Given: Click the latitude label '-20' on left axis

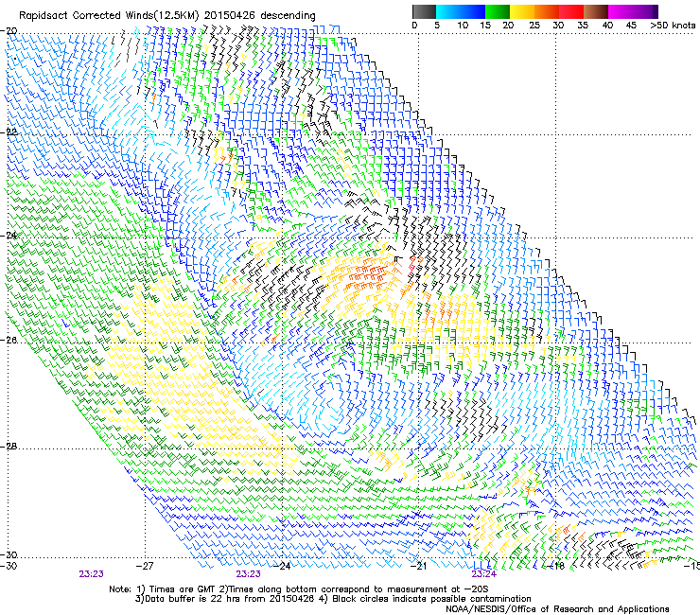Looking at the screenshot, I should (x=9, y=31).
